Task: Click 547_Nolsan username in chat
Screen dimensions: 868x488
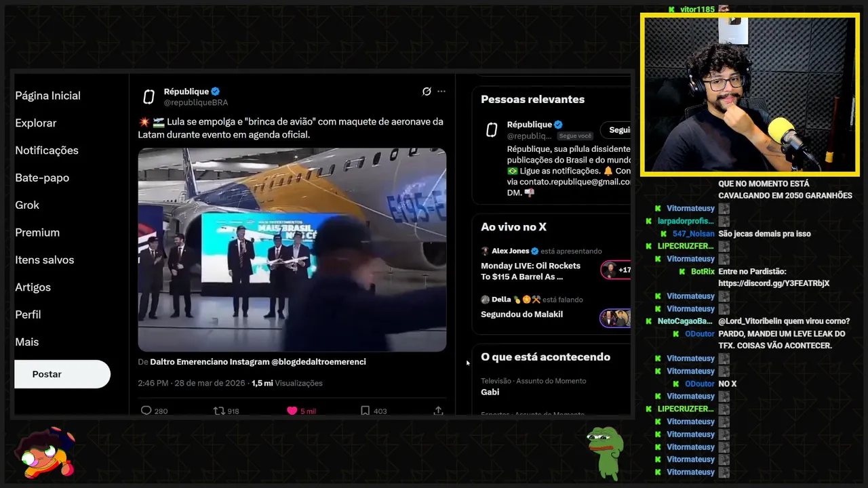Action: (x=693, y=234)
